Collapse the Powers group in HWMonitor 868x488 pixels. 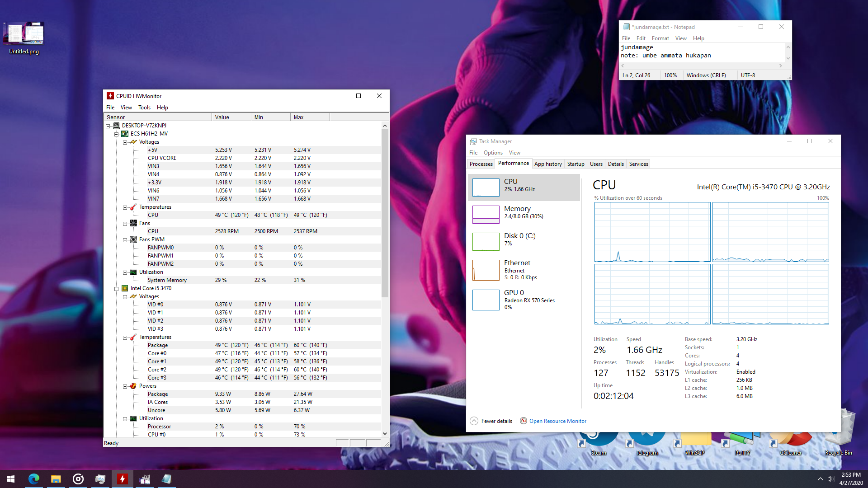point(125,386)
